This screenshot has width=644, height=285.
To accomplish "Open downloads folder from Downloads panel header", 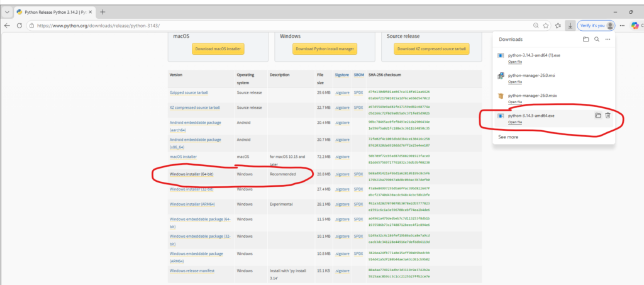I will (586, 39).
